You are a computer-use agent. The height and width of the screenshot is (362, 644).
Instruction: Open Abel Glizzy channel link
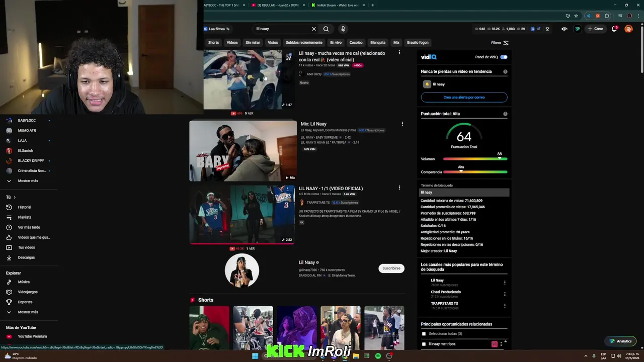pyautogui.click(x=314, y=74)
